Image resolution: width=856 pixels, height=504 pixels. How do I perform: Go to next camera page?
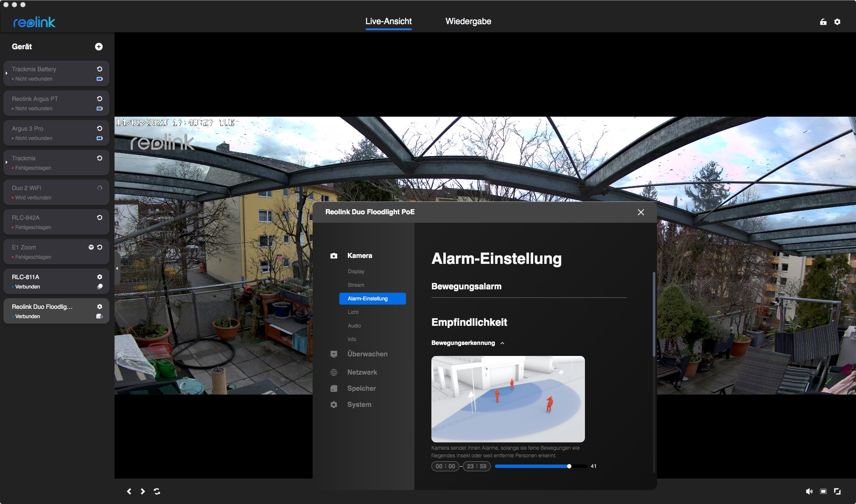143,491
